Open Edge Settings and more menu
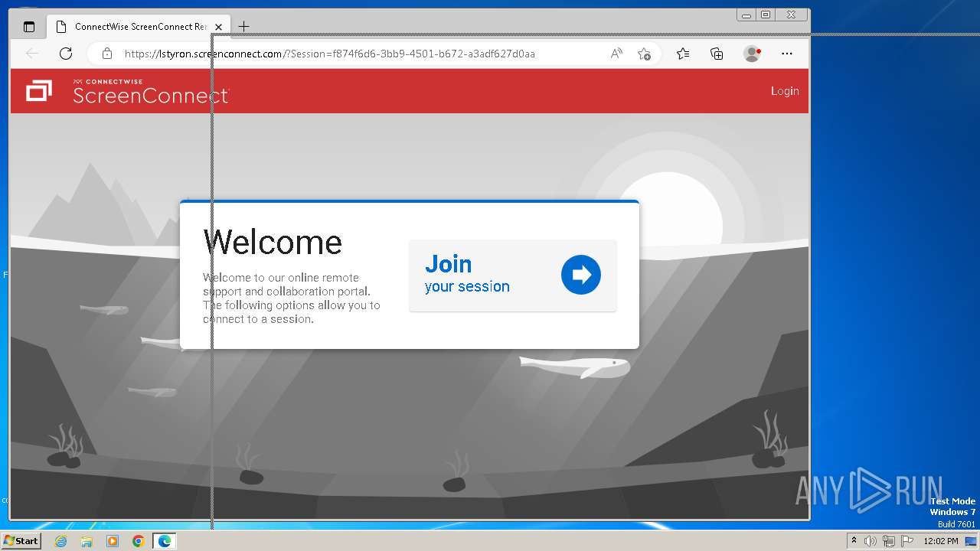980x551 pixels. [x=787, y=54]
